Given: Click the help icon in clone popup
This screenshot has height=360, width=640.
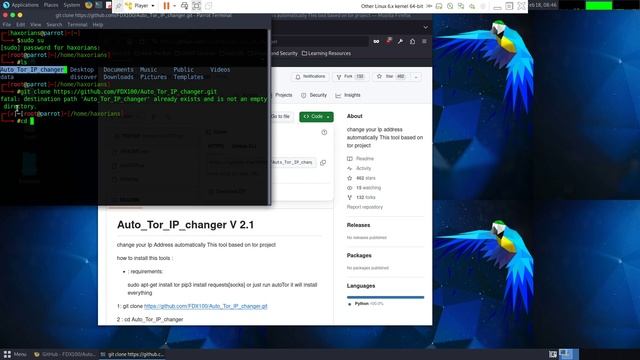Looking at the screenshot, I should click(x=324, y=132).
